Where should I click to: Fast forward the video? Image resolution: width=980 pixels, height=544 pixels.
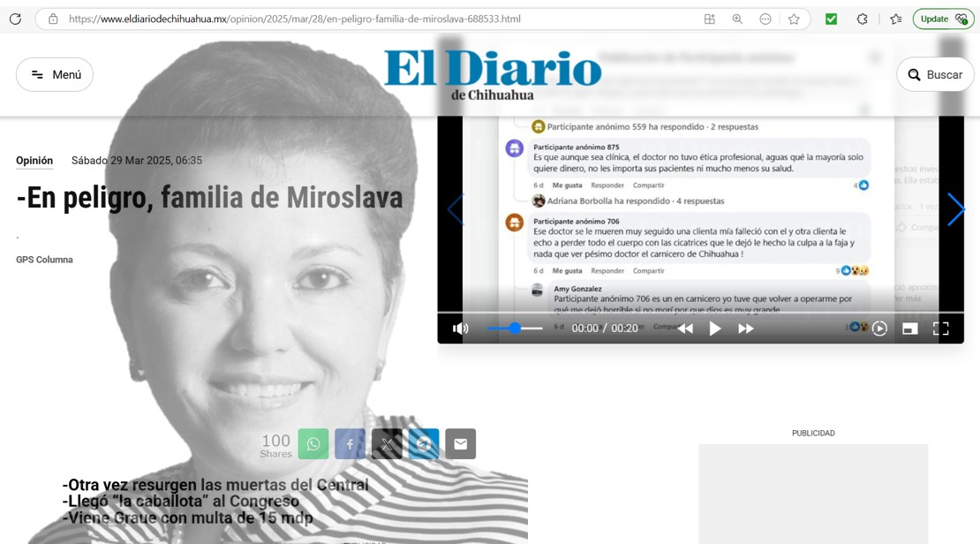746,329
